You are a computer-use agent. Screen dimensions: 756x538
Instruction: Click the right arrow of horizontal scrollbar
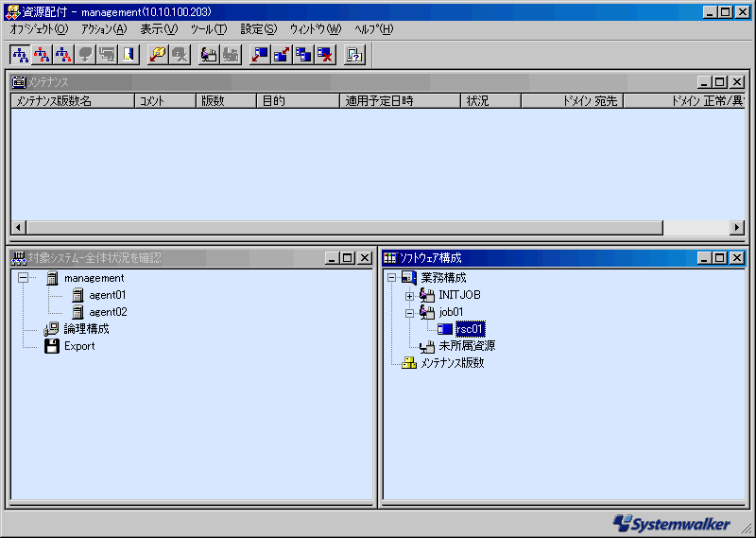[737, 227]
